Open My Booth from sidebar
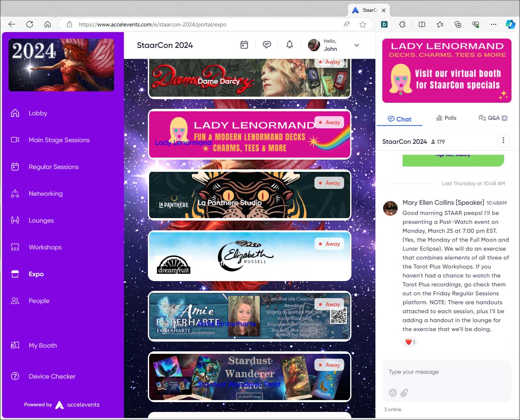The height and width of the screenshot is (420, 520). [43, 345]
